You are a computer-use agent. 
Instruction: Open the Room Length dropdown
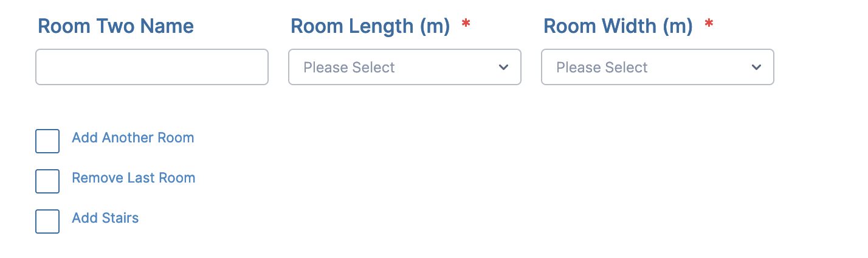(404, 67)
